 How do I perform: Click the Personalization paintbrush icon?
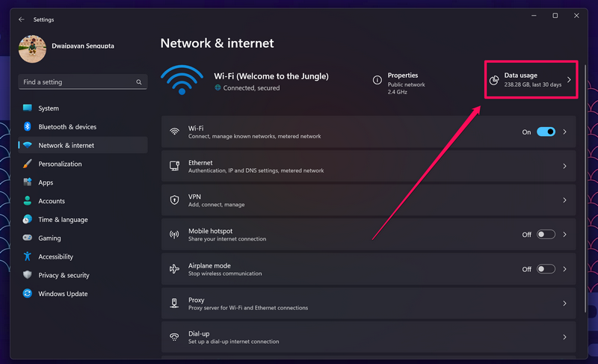pyautogui.click(x=28, y=164)
